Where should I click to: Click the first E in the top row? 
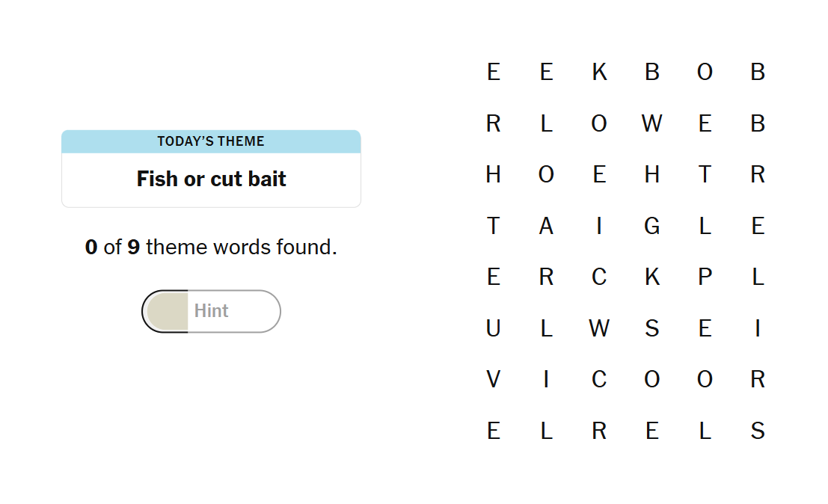click(x=494, y=72)
